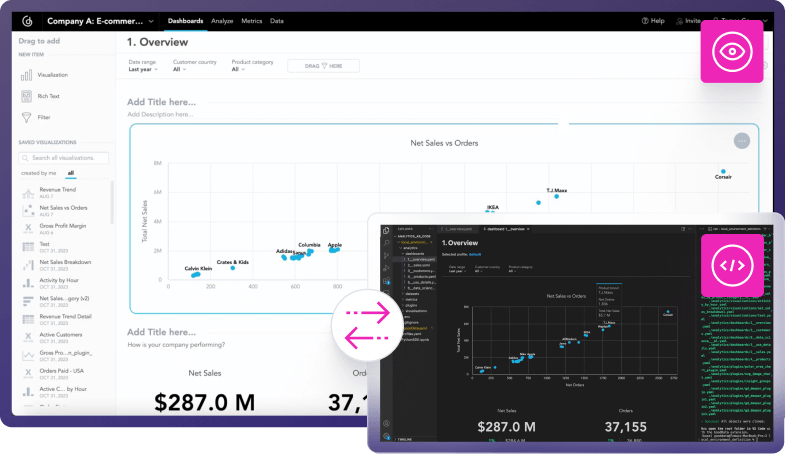Viewport: 785px width, 454px height.
Task: Open the Help menu in the top bar
Action: pyautogui.click(x=653, y=21)
